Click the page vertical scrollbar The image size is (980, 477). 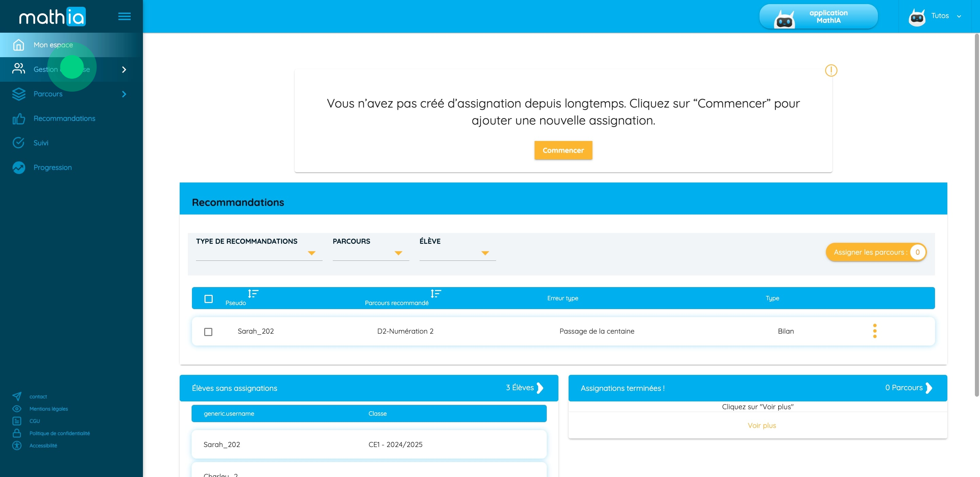click(x=977, y=215)
